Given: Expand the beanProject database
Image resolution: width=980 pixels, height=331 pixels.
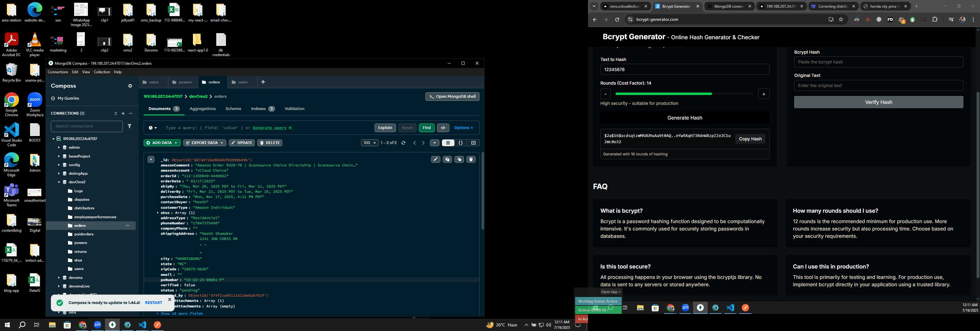Looking at the screenshot, I should [58, 156].
